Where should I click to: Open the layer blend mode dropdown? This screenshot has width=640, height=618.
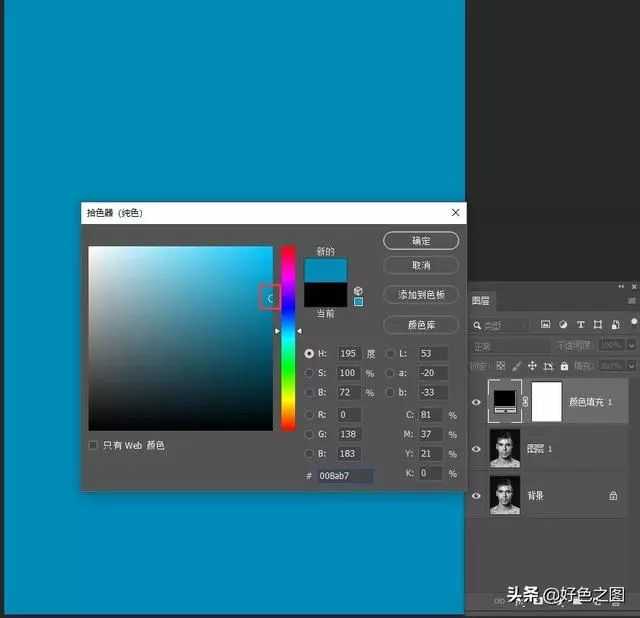click(508, 346)
